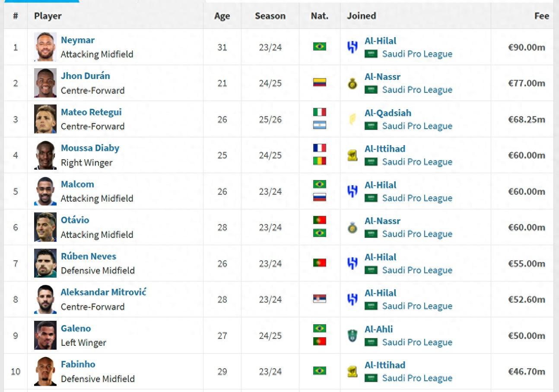
Task: Follow the Al-Ahli club link
Action: pyautogui.click(x=378, y=329)
